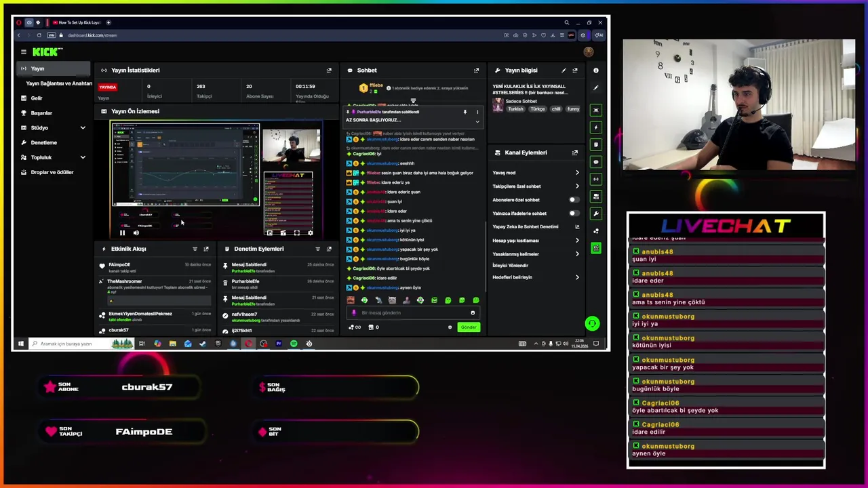Edit Yayın bilgisi with pencil icon
The height and width of the screenshot is (488, 868).
click(564, 70)
